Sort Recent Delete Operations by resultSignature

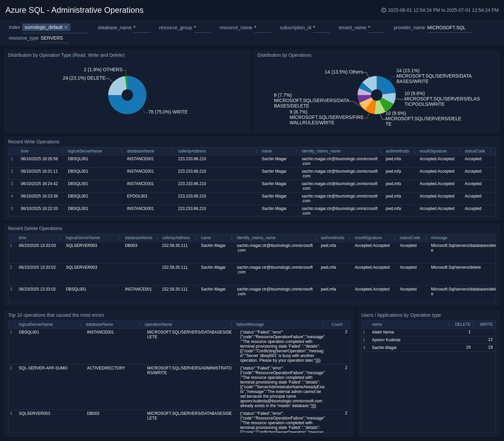[368, 238]
